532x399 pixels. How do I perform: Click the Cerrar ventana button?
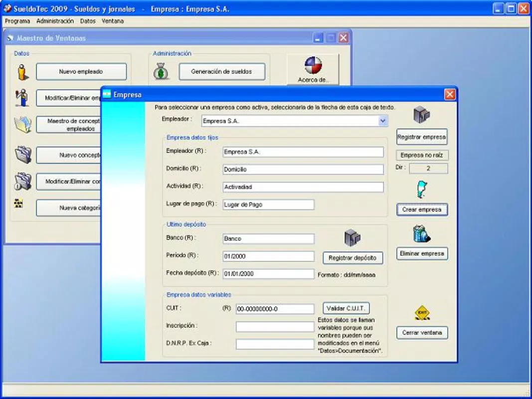(422, 333)
